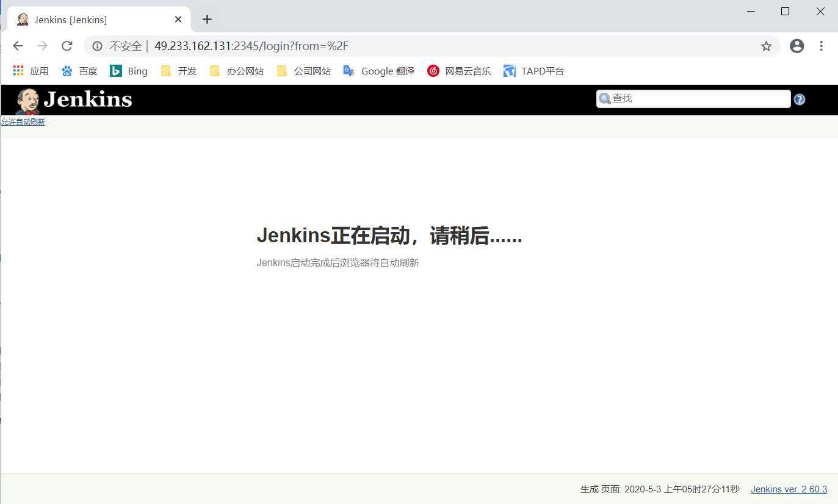Reload the page with refresh icon
Image resolution: width=838 pixels, height=504 pixels.
pos(67,46)
